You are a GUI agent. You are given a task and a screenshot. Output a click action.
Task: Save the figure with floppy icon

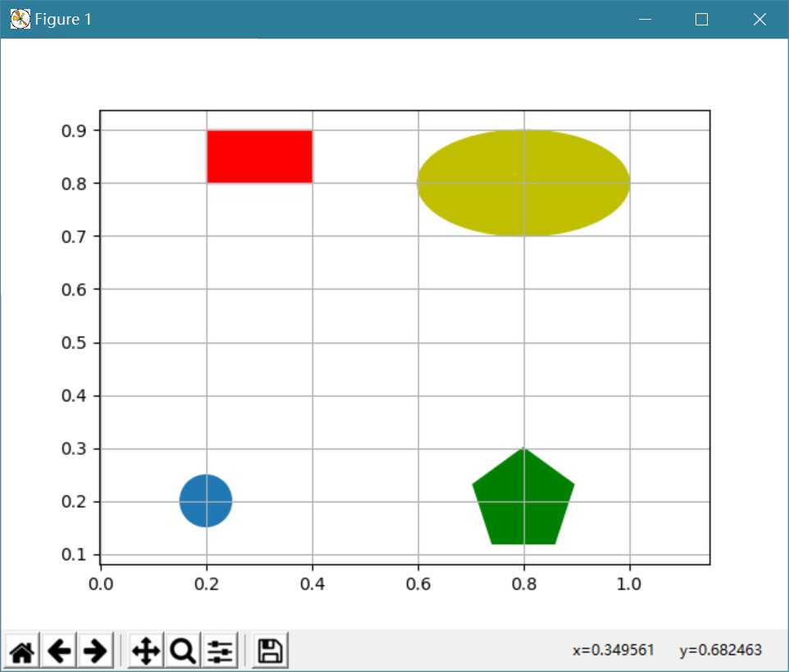tap(270, 651)
